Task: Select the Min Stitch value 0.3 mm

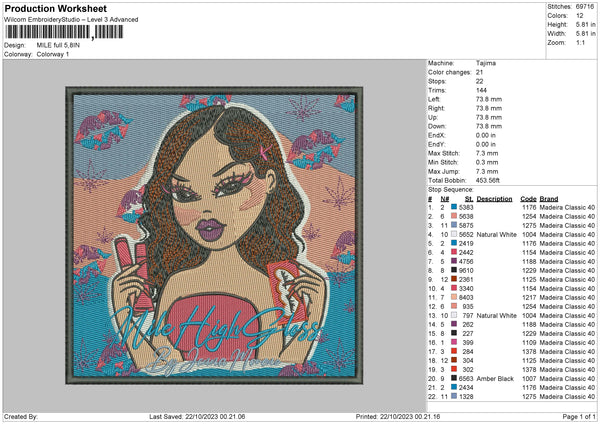Action: pyautogui.click(x=487, y=162)
